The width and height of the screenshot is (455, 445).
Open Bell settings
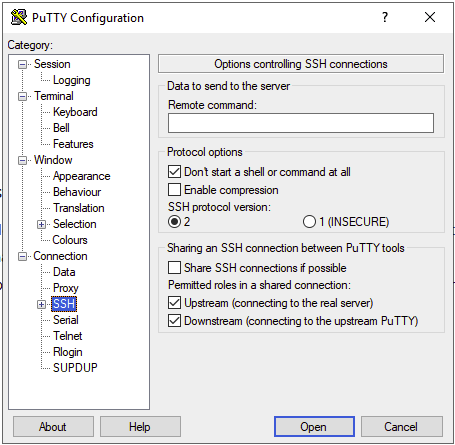point(61,128)
